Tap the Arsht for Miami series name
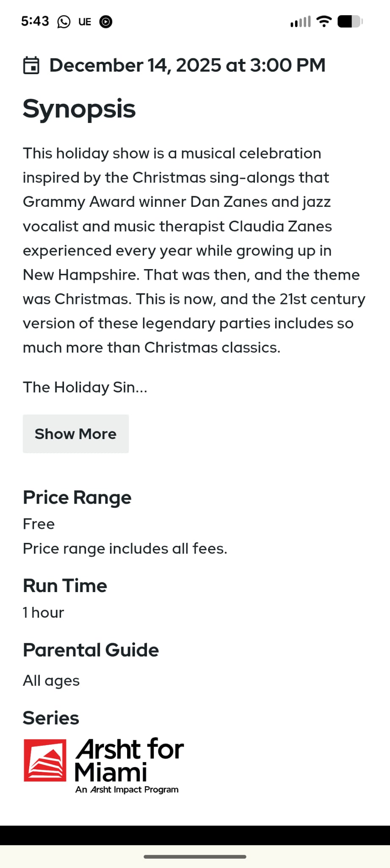The height and width of the screenshot is (868, 390). 129,760
